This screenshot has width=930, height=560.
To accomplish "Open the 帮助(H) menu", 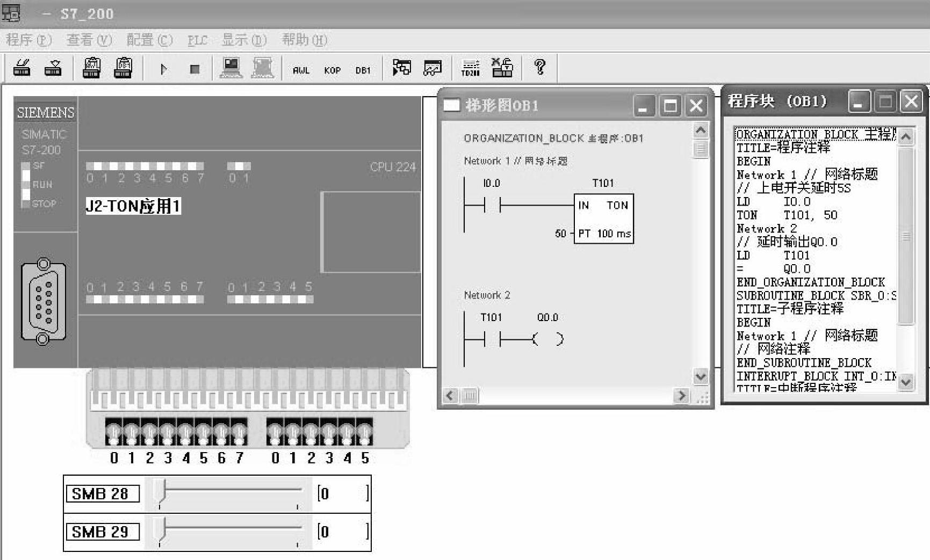I will click(305, 40).
